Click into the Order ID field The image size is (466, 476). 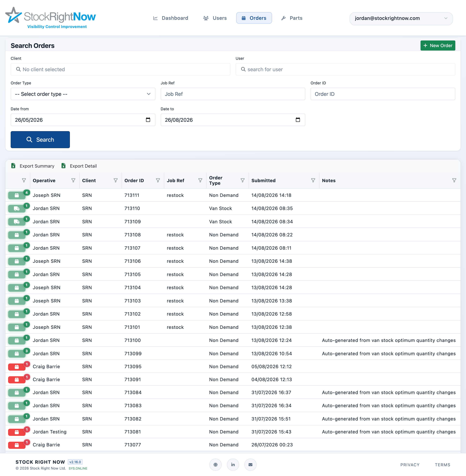tap(383, 94)
